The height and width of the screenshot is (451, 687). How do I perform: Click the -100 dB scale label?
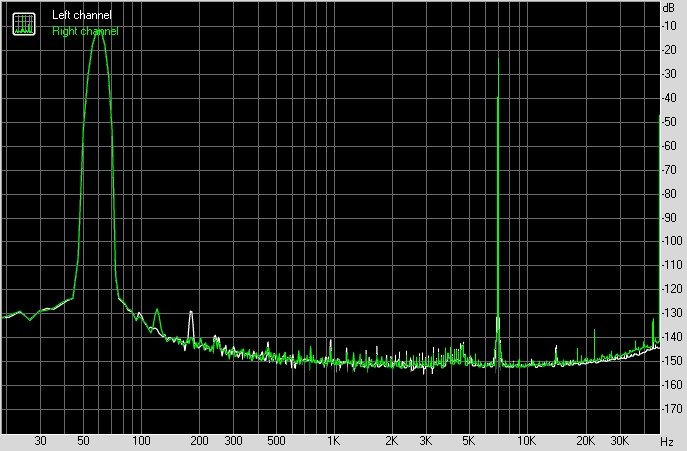point(672,241)
